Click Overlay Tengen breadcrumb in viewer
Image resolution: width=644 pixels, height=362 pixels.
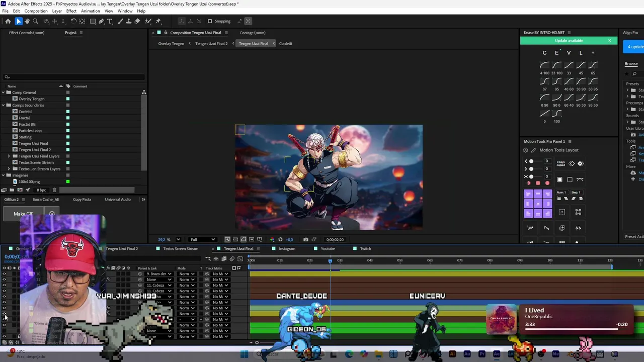(171, 44)
